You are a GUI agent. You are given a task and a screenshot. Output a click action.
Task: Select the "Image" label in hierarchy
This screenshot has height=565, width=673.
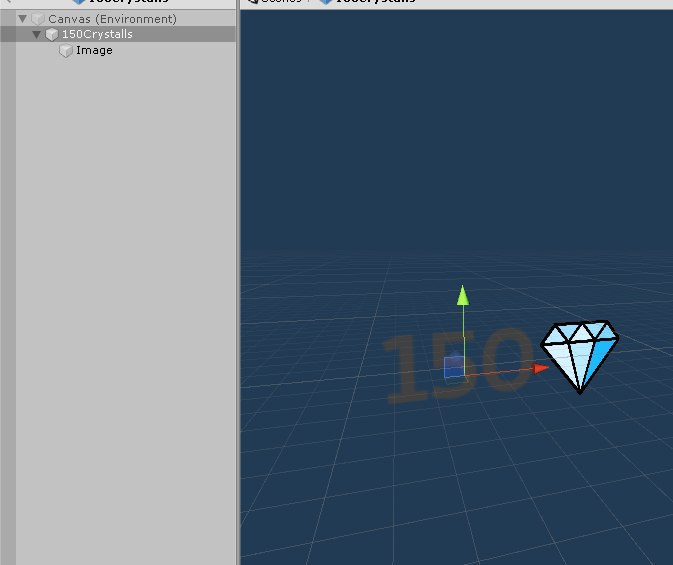(x=94, y=50)
